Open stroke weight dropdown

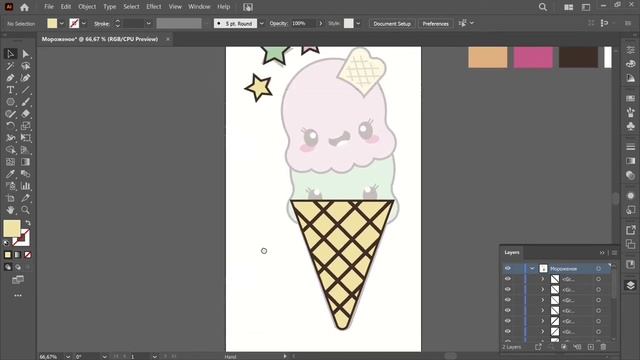click(x=149, y=24)
